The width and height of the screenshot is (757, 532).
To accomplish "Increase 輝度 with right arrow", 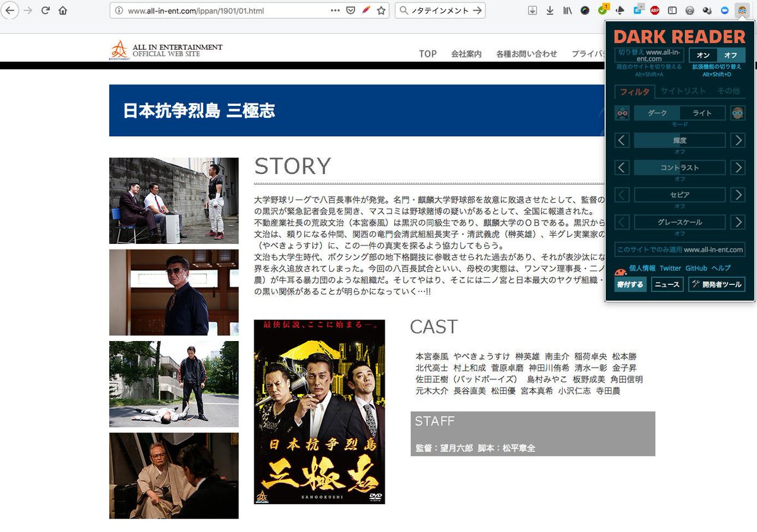I will point(737,141).
